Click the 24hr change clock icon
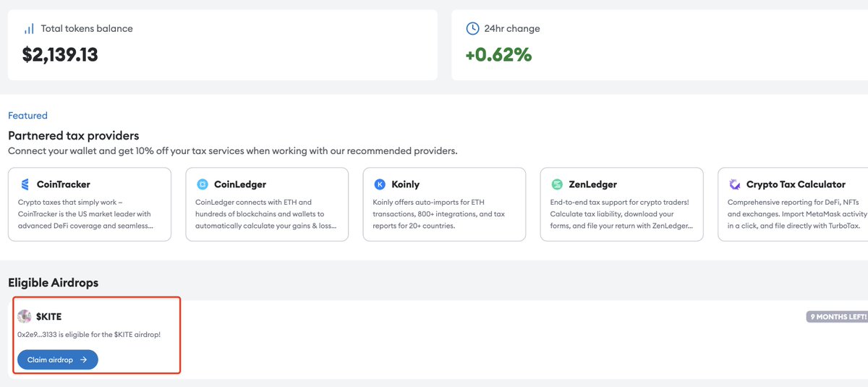 point(472,29)
